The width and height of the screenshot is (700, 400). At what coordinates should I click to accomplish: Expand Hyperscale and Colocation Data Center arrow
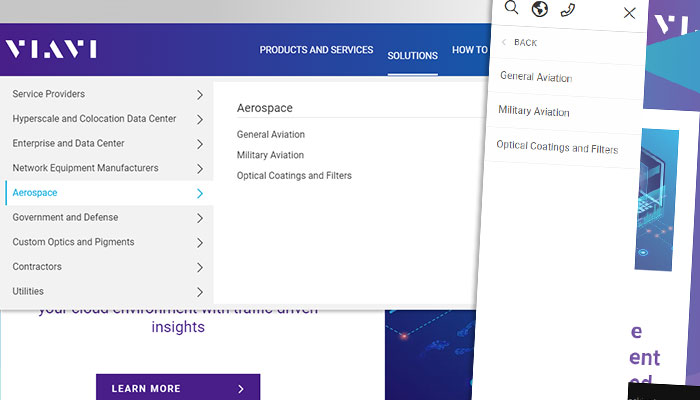click(200, 119)
